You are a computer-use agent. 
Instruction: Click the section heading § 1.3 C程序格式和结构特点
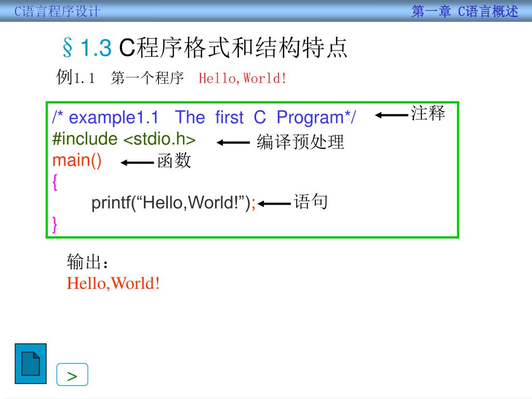tap(205, 47)
